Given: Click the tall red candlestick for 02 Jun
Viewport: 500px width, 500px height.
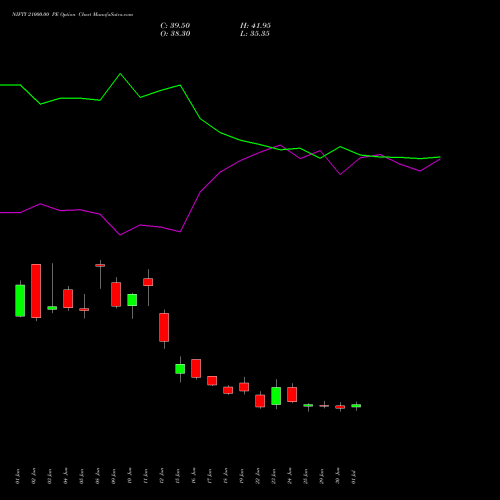Looking at the screenshot, I should point(36,291).
